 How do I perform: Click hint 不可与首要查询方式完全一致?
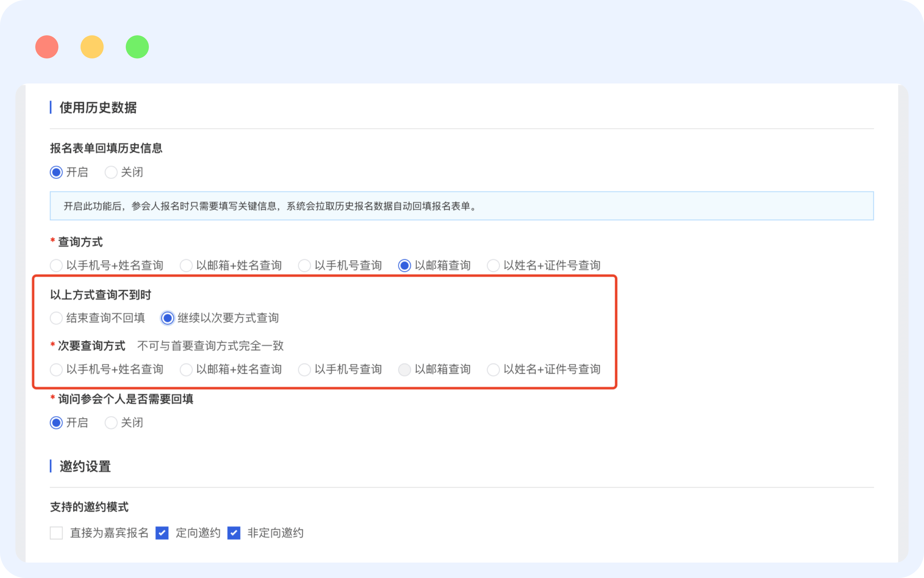point(210,346)
